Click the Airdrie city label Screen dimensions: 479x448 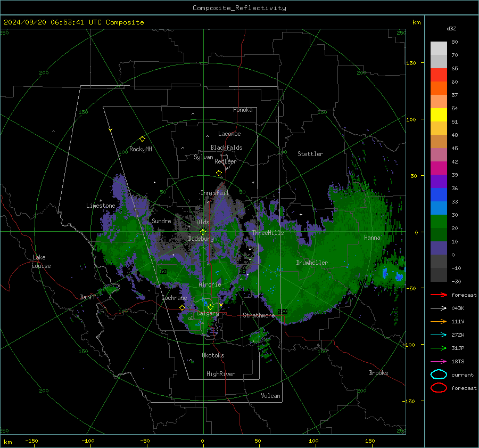tap(210, 284)
